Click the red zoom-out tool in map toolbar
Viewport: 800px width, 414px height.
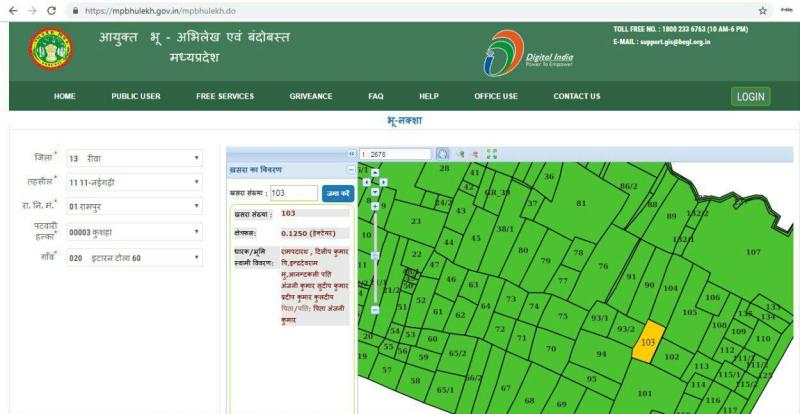(475, 154)
